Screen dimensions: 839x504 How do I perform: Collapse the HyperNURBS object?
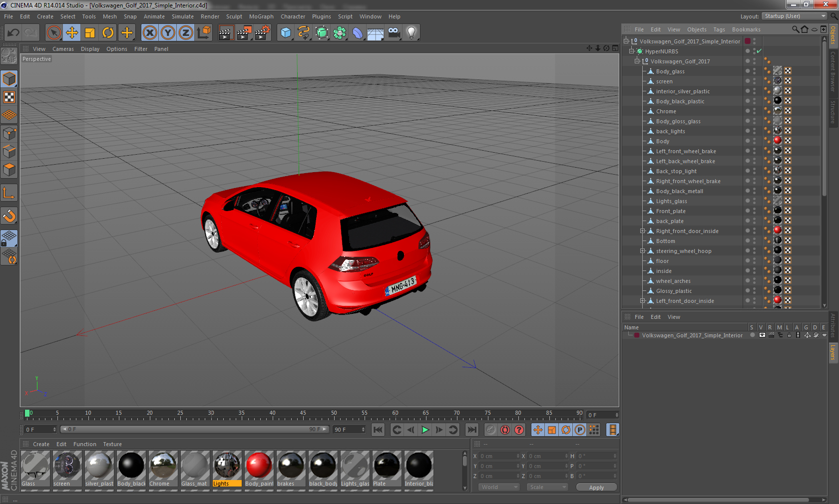[631, 51]
